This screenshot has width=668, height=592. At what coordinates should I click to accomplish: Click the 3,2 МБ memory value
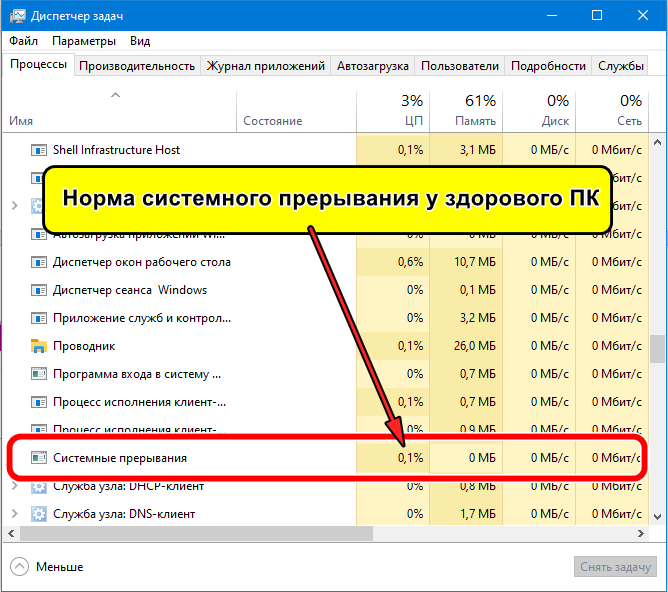tap(478, 318)
